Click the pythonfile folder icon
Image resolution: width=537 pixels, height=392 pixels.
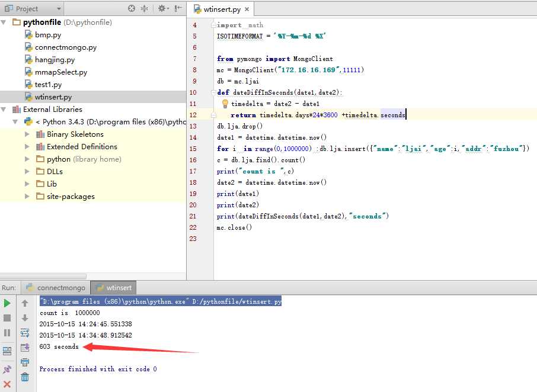(x=17, y=23)
